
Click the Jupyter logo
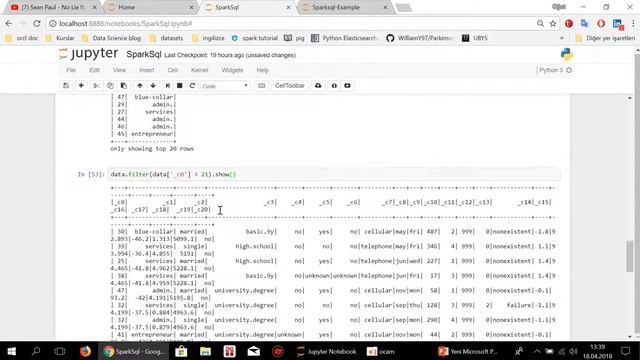click(x=89, y=53)
